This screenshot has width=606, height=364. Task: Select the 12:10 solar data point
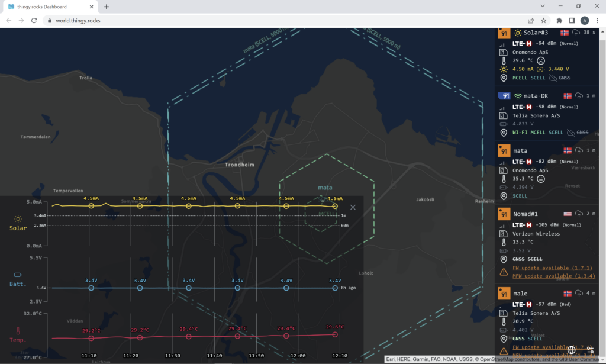[335, 206]
